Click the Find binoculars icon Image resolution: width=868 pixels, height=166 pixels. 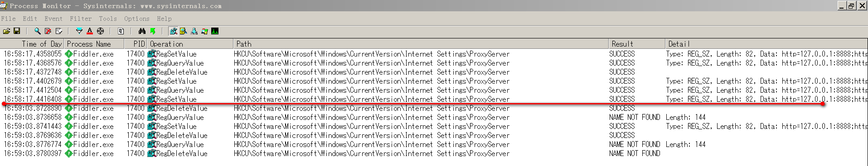click(142, 31)
